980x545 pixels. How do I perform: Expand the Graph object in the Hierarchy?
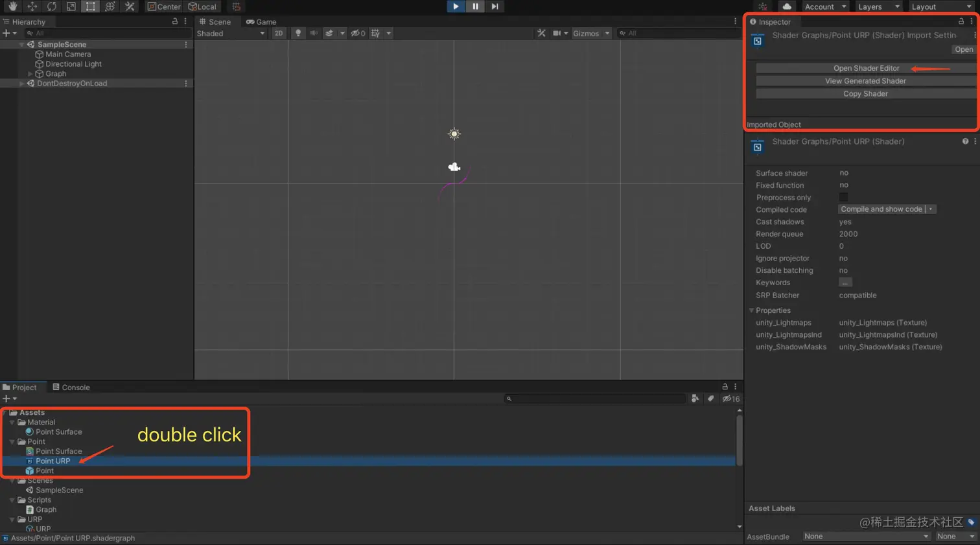[30, 74]
